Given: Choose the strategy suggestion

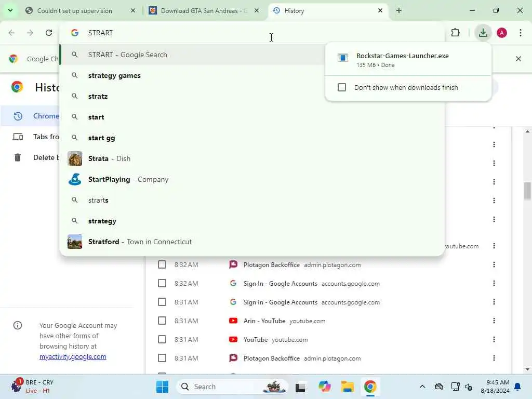Looking at the screenshot, I should coord(252,221).
